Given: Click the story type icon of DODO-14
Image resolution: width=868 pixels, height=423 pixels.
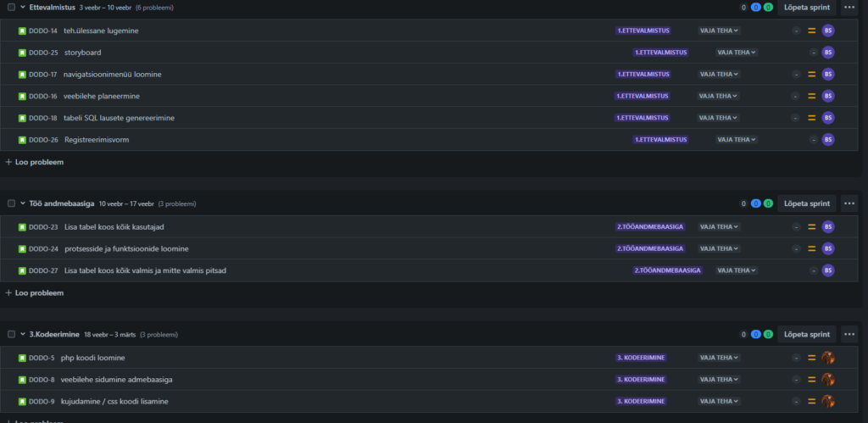Looking at the screenshot, I should click(22, 31).
